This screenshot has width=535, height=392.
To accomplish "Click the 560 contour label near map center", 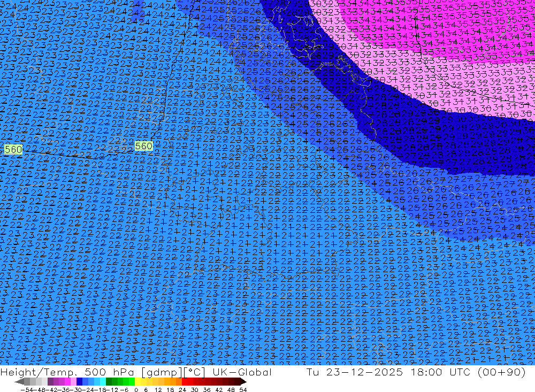I will (143, 146).
